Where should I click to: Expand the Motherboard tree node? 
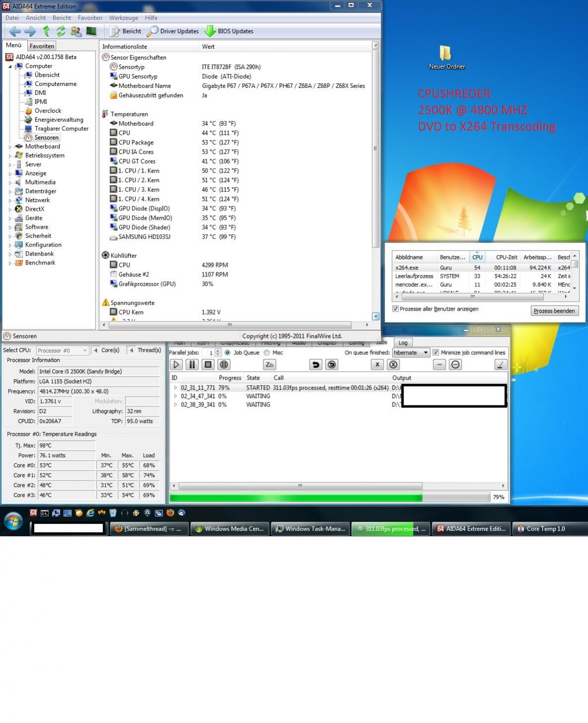coord(10,147)
